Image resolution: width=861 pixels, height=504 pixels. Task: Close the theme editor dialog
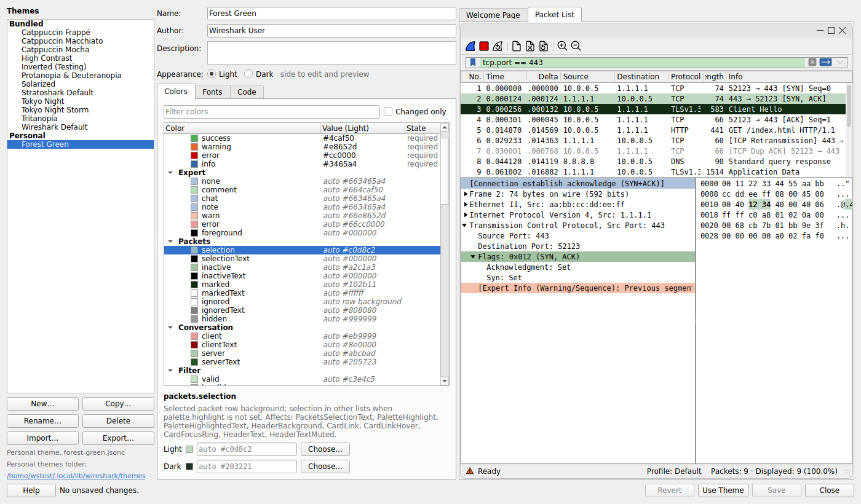(x=829, y=490)
